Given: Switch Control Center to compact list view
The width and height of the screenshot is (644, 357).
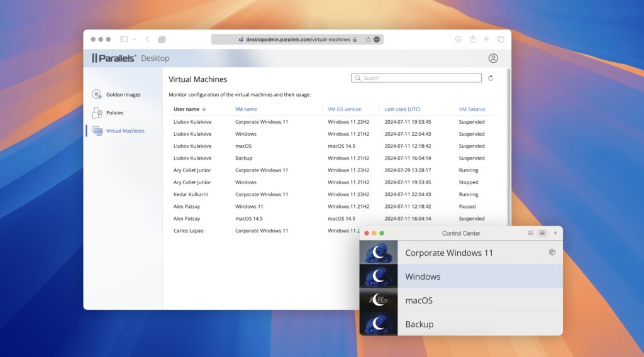Looking at the screenshot, I should tap(542, 233).
